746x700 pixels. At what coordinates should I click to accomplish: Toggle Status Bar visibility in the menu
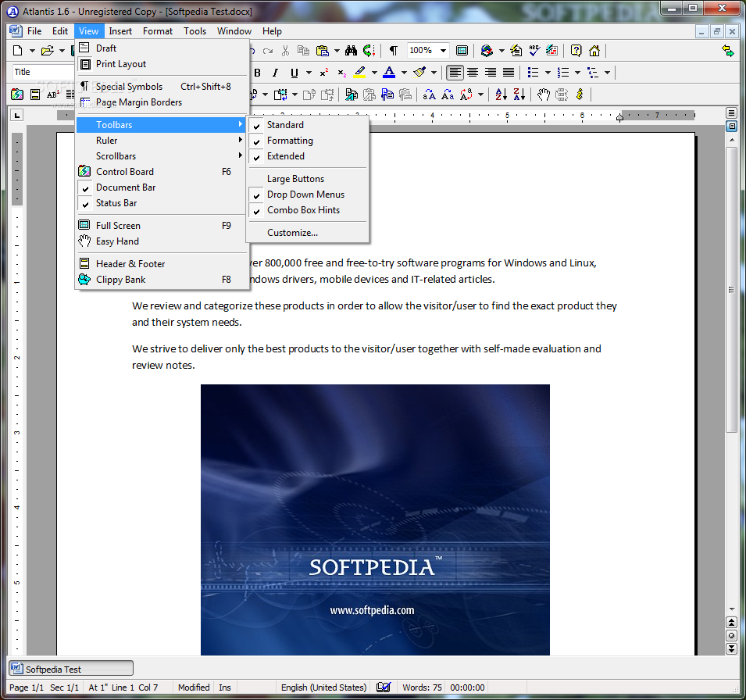(162, 203)
